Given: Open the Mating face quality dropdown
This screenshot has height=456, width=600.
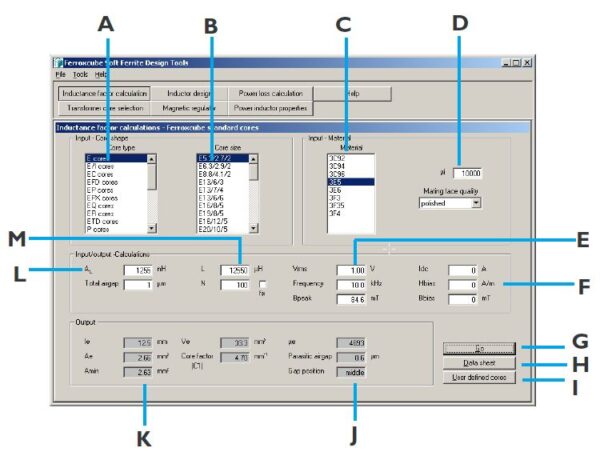Looking at the screenshot, I should pos(476,203).
